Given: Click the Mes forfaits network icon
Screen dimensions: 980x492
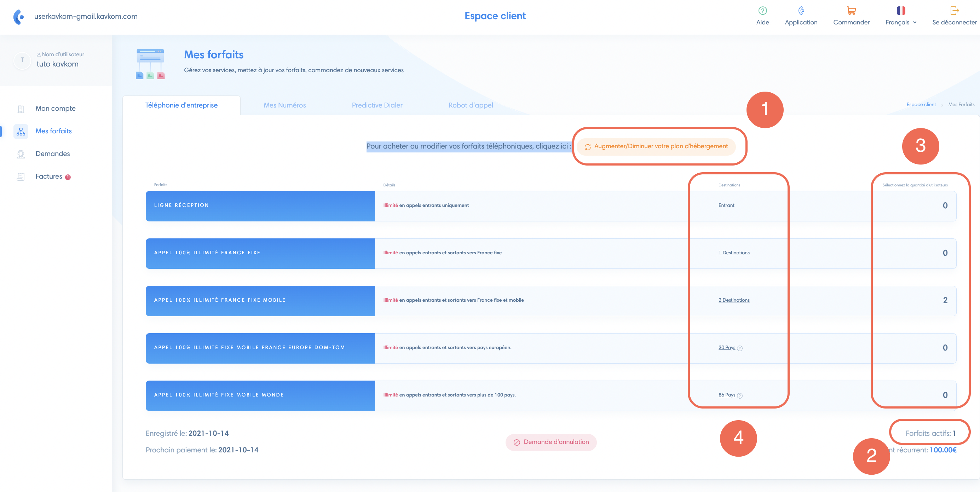Looking at the screenshot, I should coord(21,132).
